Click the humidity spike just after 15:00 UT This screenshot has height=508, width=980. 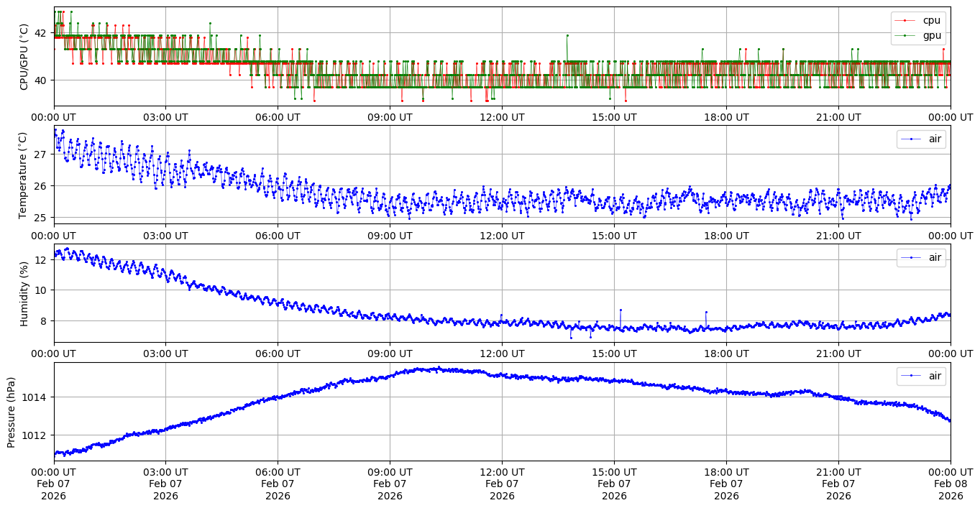(x=620, y=310)
